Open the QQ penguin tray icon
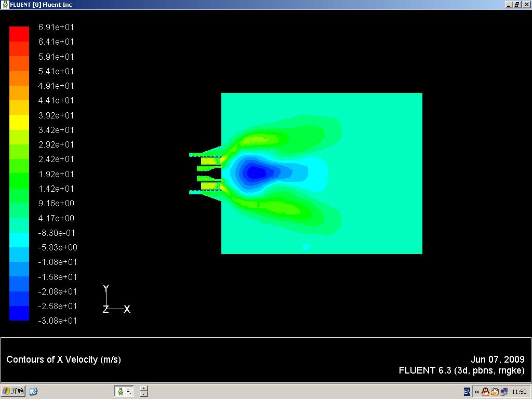This screenshot has height=399, width=532. (485, 392)
